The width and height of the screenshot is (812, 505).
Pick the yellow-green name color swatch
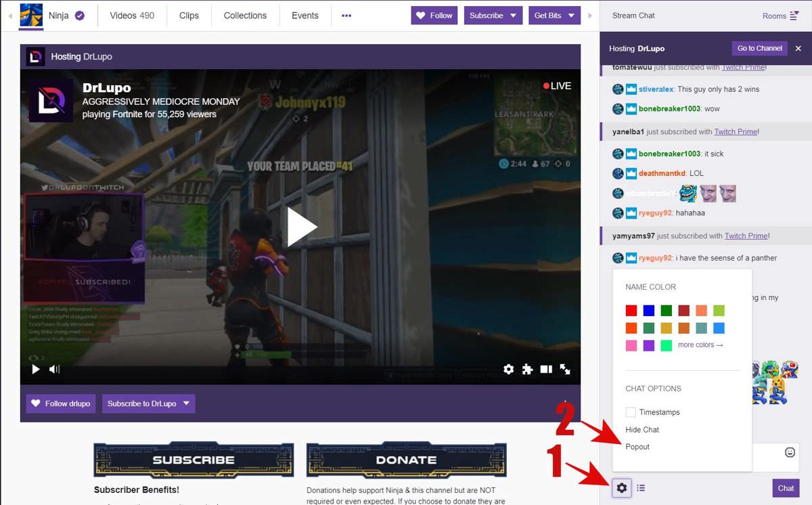719,311
